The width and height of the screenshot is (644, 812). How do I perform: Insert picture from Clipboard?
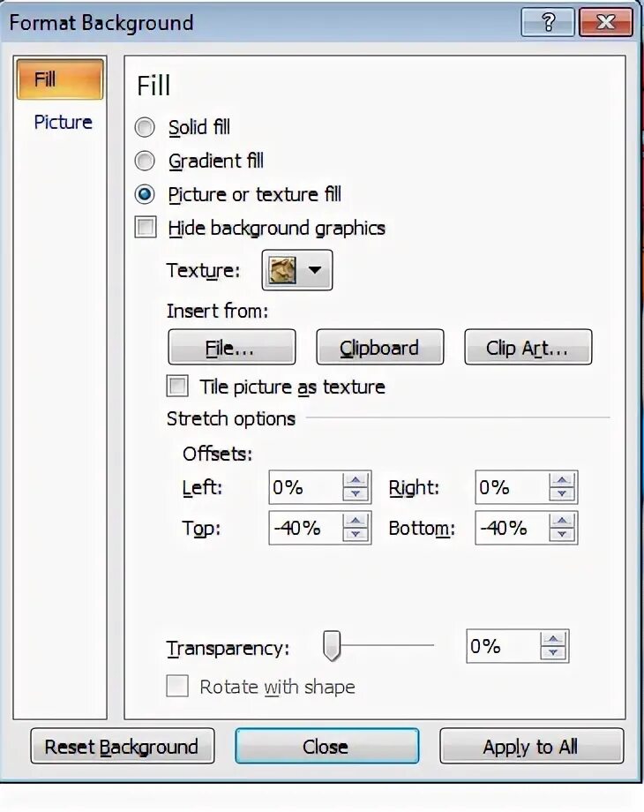[380, 347]
